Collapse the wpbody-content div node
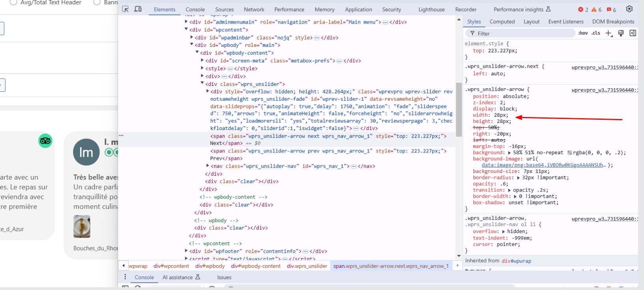The height and width of the screenshot is (290, 644). (197, 53)
